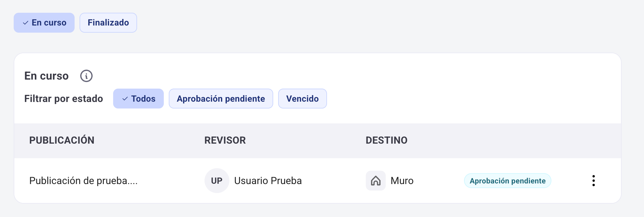
Task: Click the UP user avatar
Action: pos(217,181)
